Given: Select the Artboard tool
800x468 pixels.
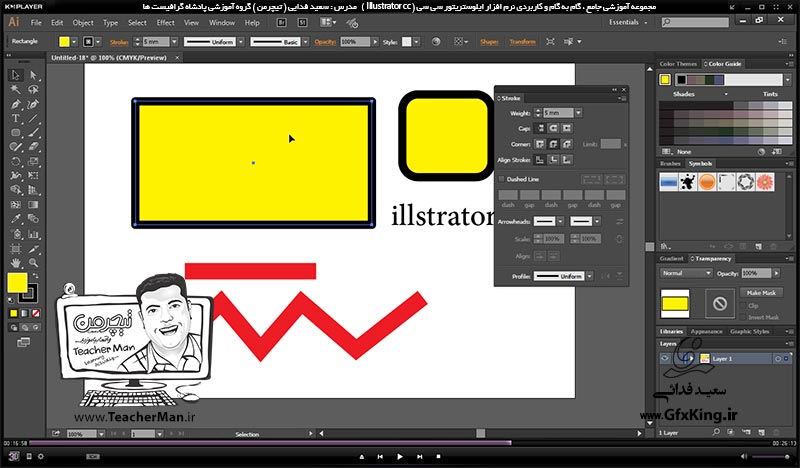Looking at the screenshot, I should 15,249.
